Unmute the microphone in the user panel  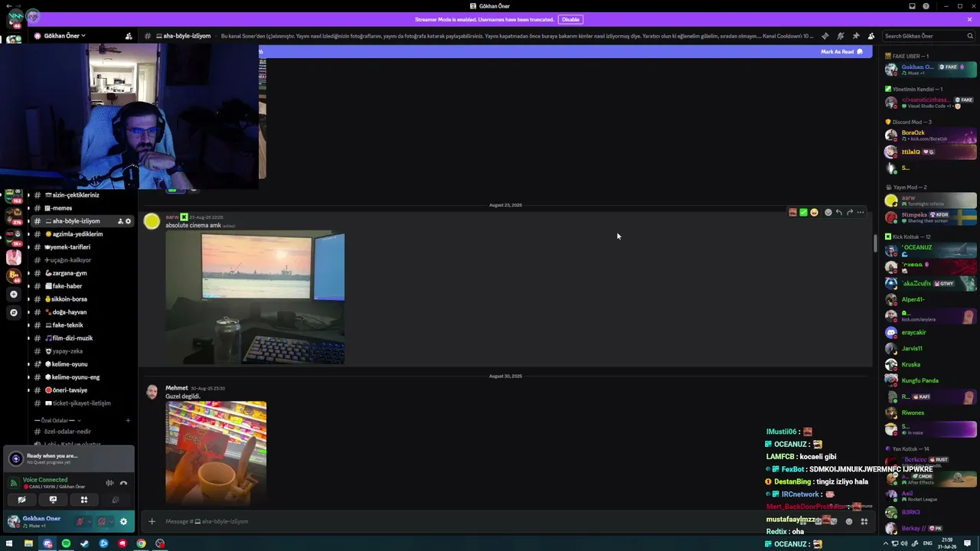tap(79, 522)
